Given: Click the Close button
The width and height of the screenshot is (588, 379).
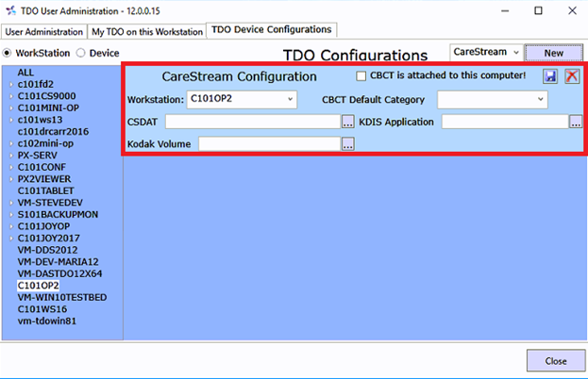Looking at the screenshot, I should tap(555, 360).
